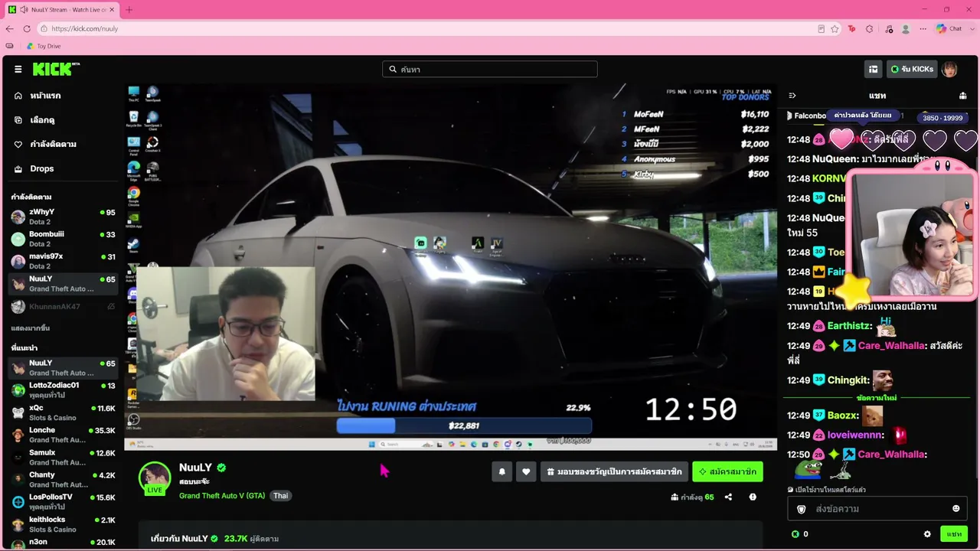Click the Grand Theft Auto V category link
The width and height of the screenshot is (980, 551).
click(222, 496)
